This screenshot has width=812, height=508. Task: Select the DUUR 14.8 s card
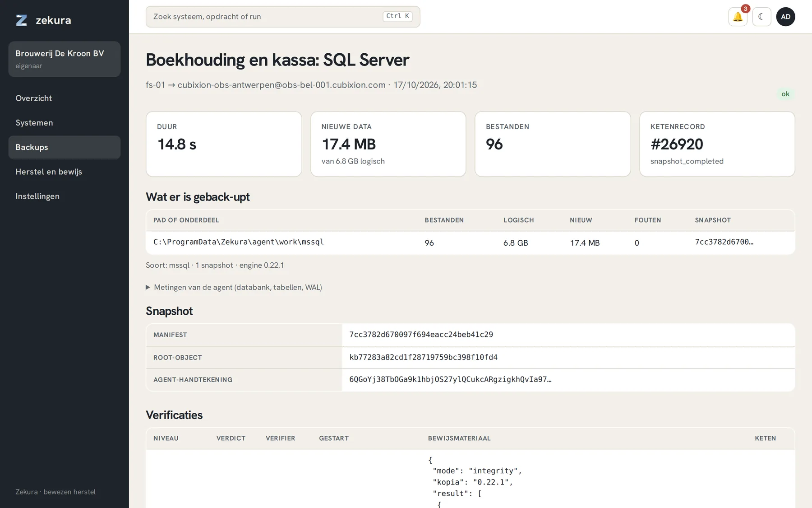pos(224,144)
